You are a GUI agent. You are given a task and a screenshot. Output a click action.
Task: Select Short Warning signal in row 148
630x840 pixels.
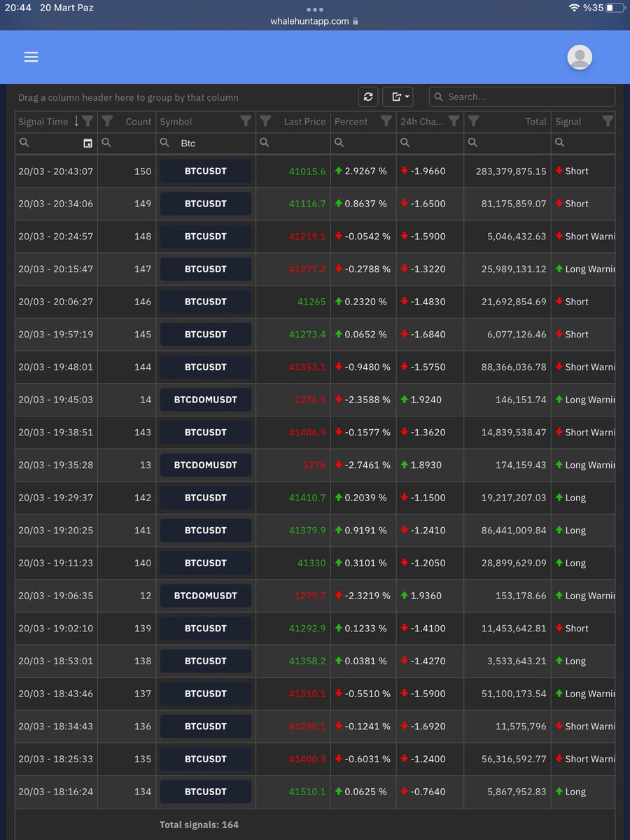point(583,237)
